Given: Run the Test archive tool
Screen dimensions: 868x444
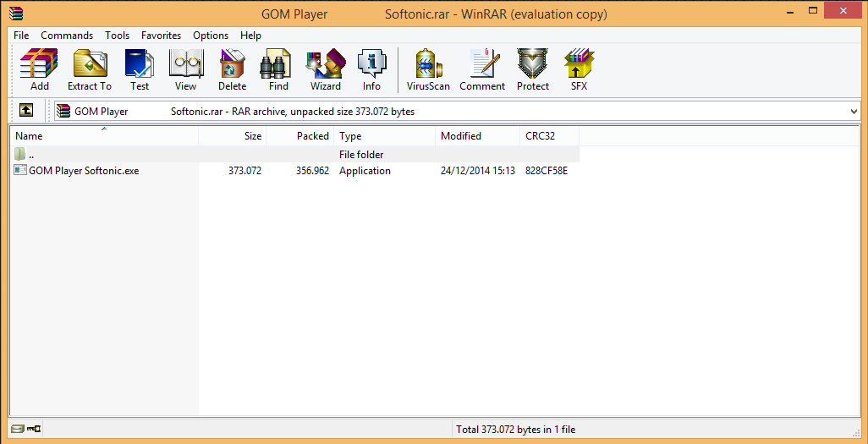Looking at the screenshot, I should click(x=140, y=69).
